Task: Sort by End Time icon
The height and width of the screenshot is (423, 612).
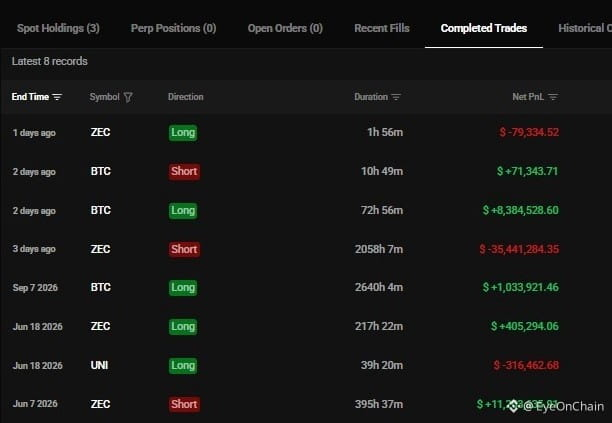Action: click(x=57, y=97)
